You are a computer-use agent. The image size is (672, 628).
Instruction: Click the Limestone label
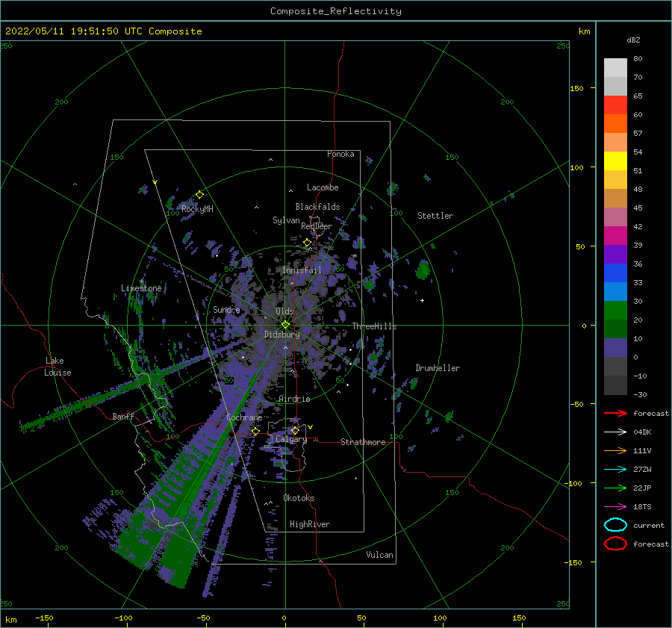point(141,288)
